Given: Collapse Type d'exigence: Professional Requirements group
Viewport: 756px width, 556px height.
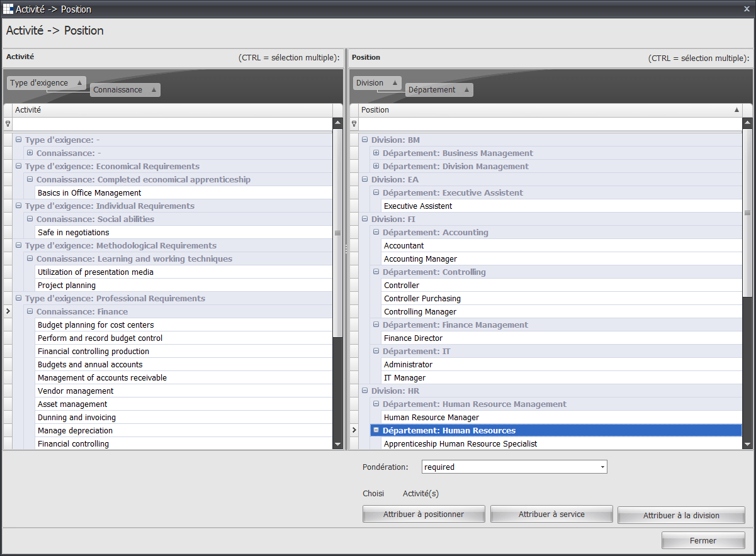Looking at the screenshot, I should pos(19,299).
